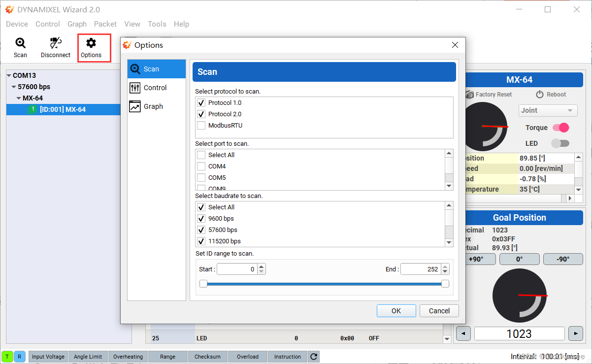592x364 pixels.
Task: Collapse the COM13 tree node
Action: click(9, 76)
